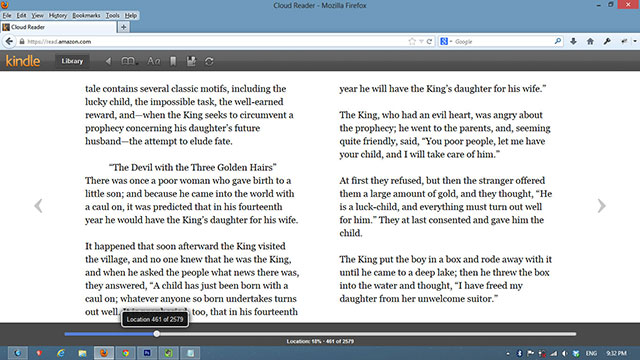Click the browser back button

coord(9,41)
